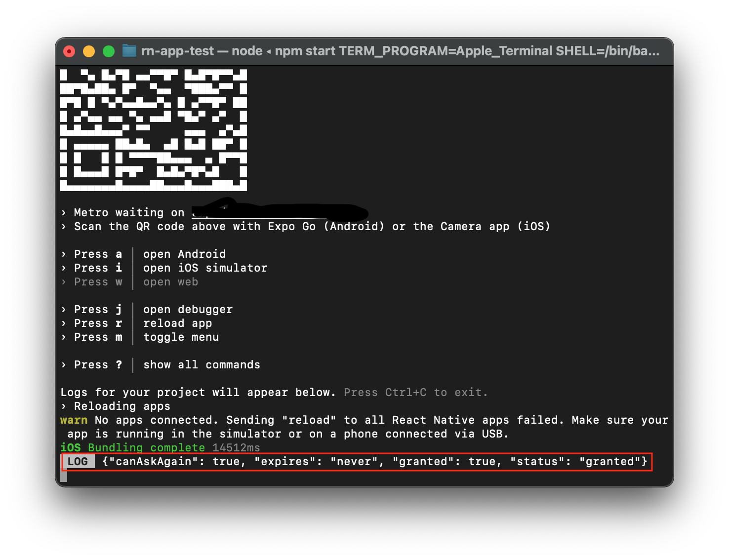Click the '14512ms' bundling time value
This screenshot has height=560, width=729.
pos(236,447)
